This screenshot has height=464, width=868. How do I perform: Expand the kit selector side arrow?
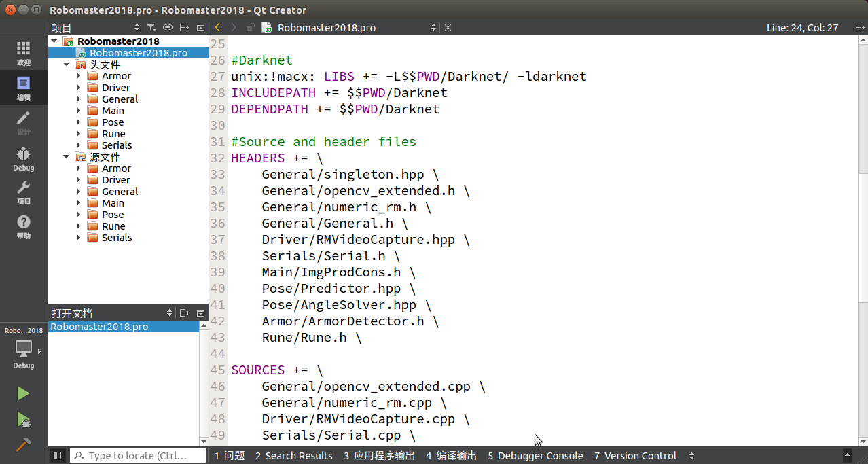coord(39,351)
